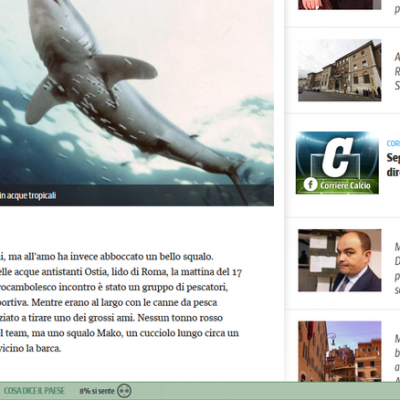Click the mood face icon in bottom bar
400x400 pixels.
tap(124, 390)
